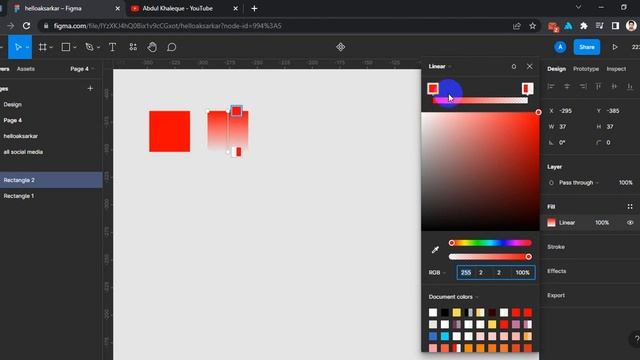Align right alignment icon
Image resolution: width=640 pixels, height=360 pixels.
point(583,86)
